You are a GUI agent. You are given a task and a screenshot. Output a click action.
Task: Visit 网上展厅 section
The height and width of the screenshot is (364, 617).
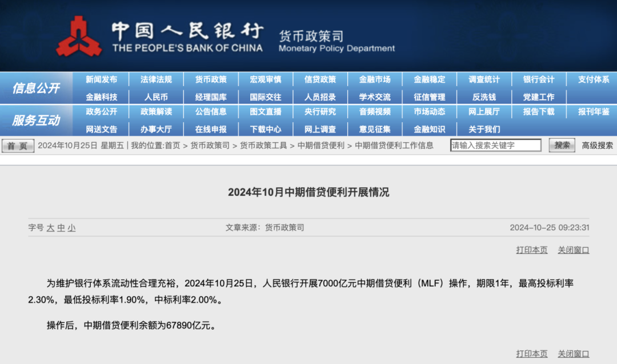[x=484, y=112]
